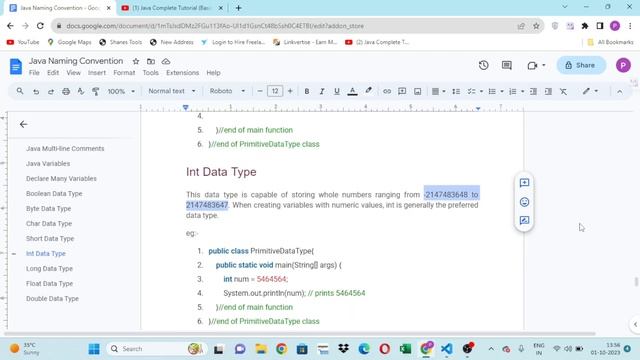Image resolution: width=640 pixels, height=360 pixels.
Task: Open the Google account profile avatar
Action: click(x=623, y=65)
